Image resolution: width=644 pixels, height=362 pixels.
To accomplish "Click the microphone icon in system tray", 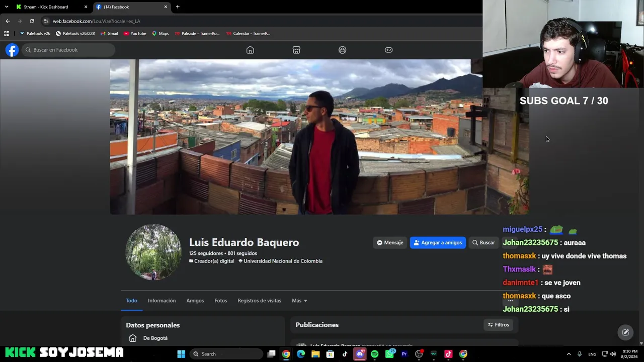I will click(580, 354).
